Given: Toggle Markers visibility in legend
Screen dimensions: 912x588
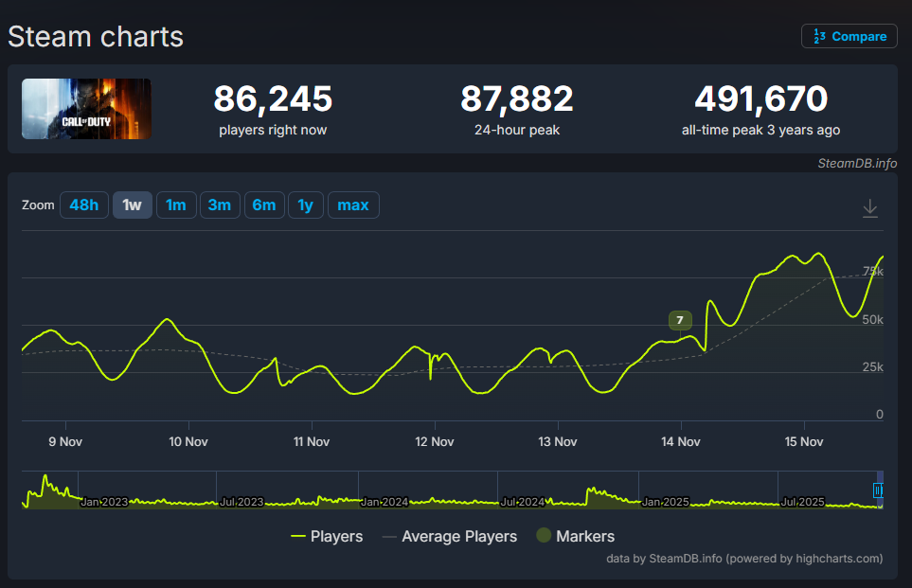Looking at the screenshot, I should coord(575,536).
